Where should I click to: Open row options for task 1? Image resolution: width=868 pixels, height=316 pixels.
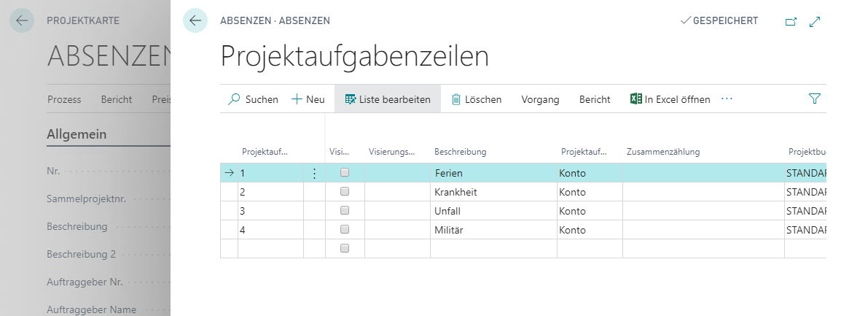click(x=314, y=174)
